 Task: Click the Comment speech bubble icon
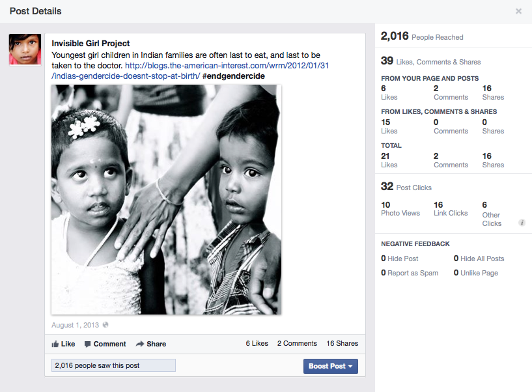[x=87, y=344]
